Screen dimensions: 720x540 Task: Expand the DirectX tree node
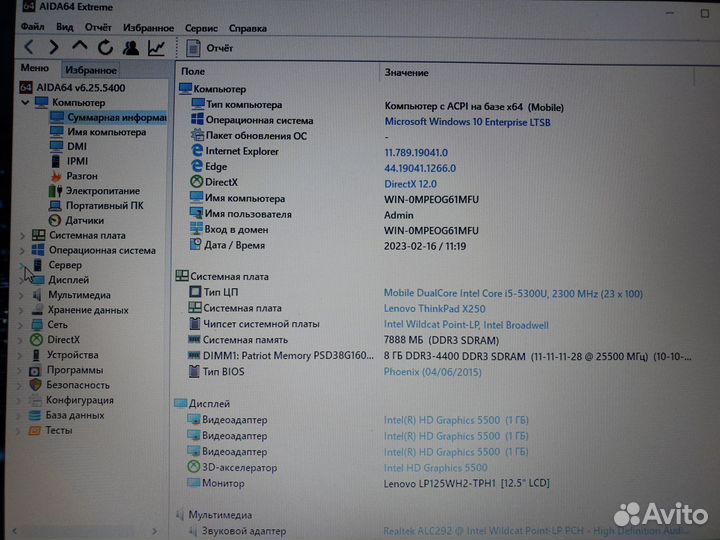pos(20,340)
